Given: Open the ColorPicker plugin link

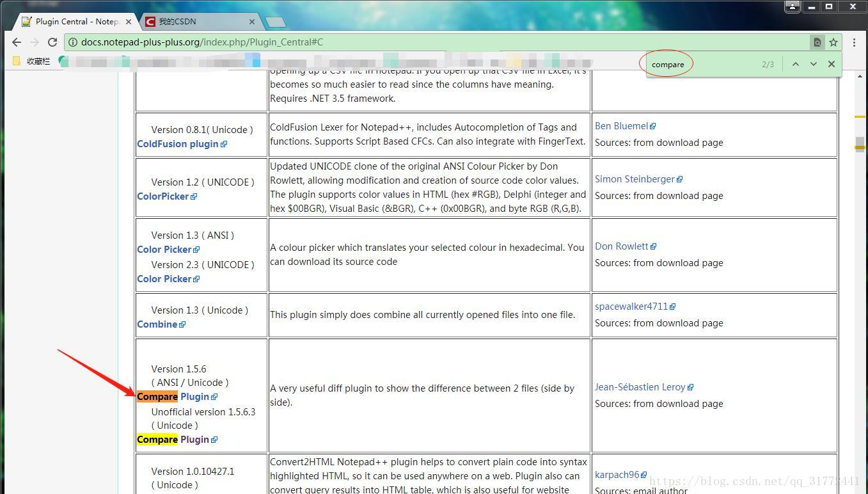Looking at the screenshot, I should [167, 196].
